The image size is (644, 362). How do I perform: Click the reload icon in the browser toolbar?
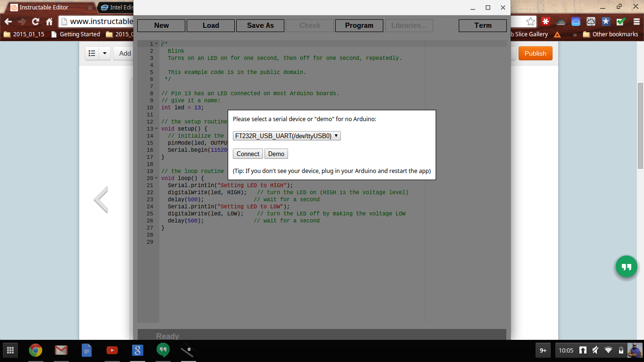(35, 21)
